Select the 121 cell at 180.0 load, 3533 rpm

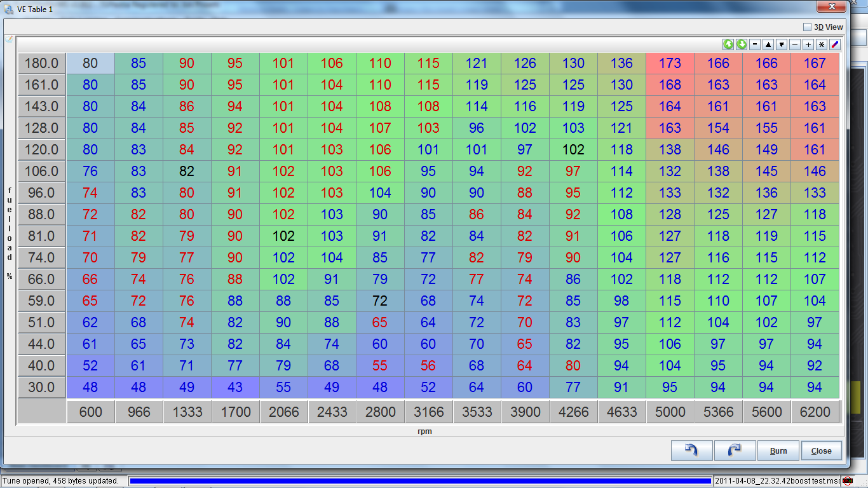[477, 63]
